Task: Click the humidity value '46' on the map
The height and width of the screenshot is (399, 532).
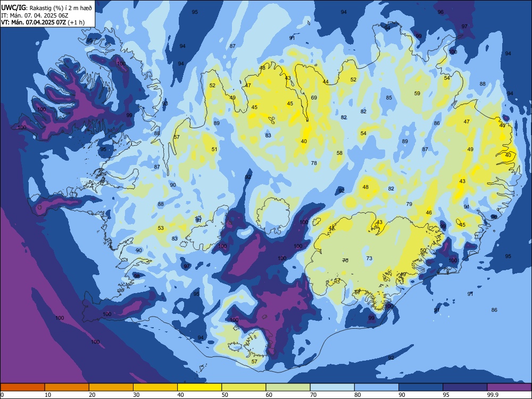Action: [x=429, y=213]
